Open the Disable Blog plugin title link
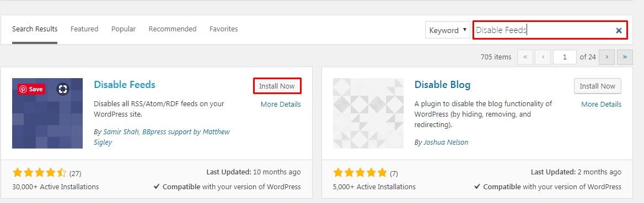Screen dimensions: 644x203 click(442, 85)
